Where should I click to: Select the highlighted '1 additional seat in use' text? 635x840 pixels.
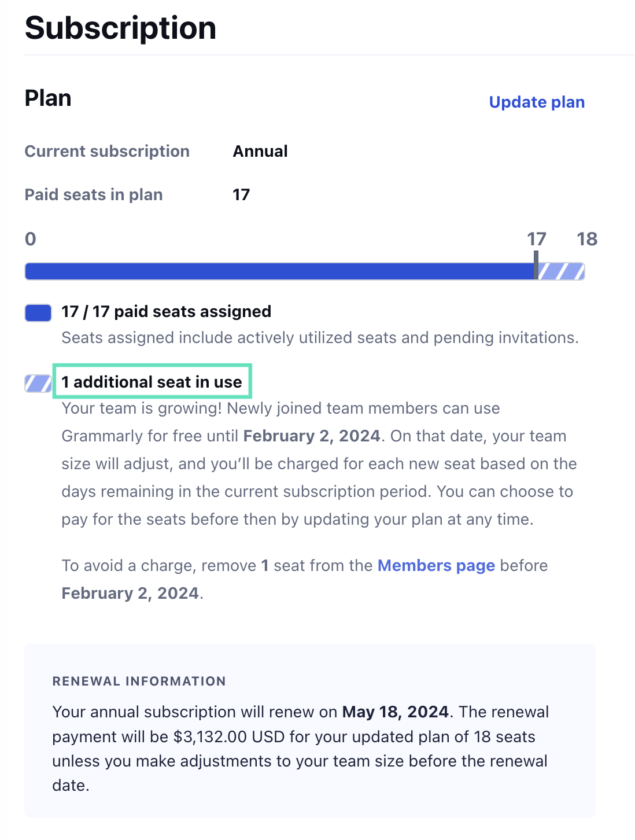152,382
